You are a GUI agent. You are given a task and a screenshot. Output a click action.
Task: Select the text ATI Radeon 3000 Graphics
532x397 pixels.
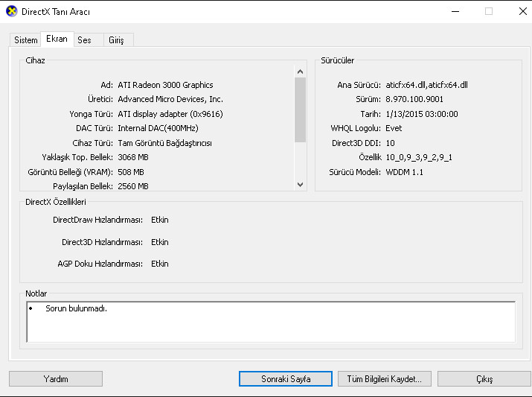pyautogui.click(x=165, y=85)
